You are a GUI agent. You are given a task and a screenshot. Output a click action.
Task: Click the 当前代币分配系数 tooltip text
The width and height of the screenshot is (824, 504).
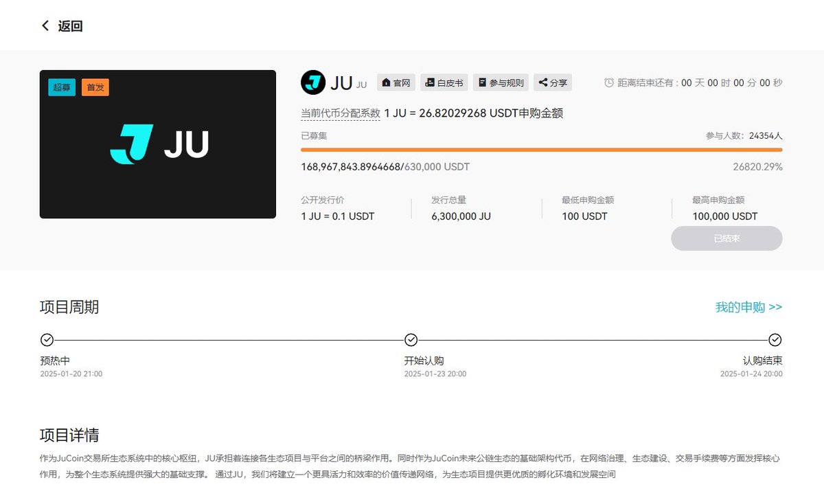click(x=339, y=113)
